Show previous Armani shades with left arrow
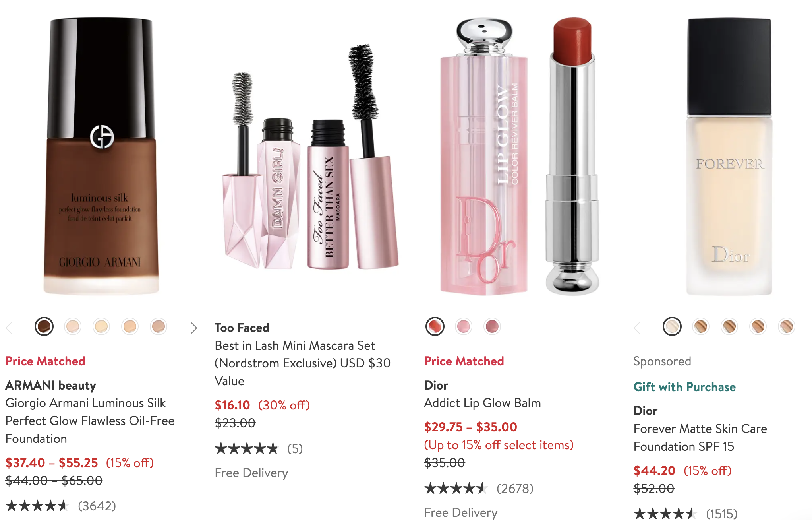This screenshot has width=812, height=520. [10, 328]
